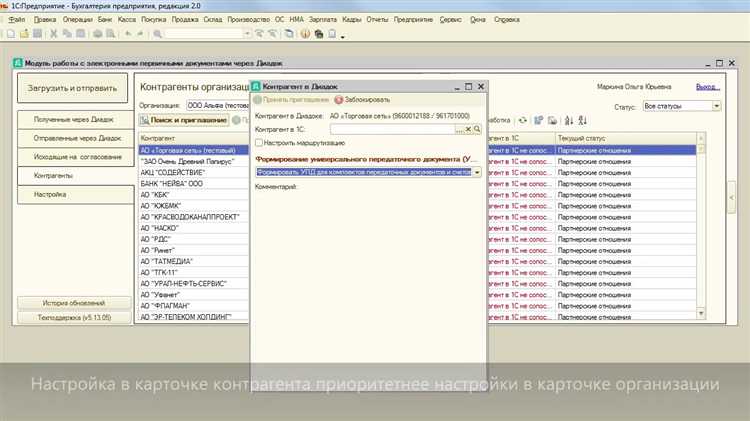
Task: Switch to the Настройка section
Action: (75, 194)
